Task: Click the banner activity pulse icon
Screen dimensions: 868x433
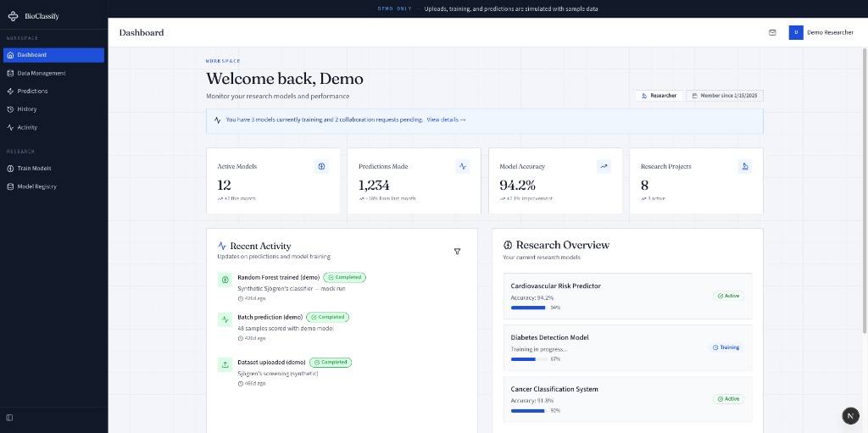Action: point(218,119)
